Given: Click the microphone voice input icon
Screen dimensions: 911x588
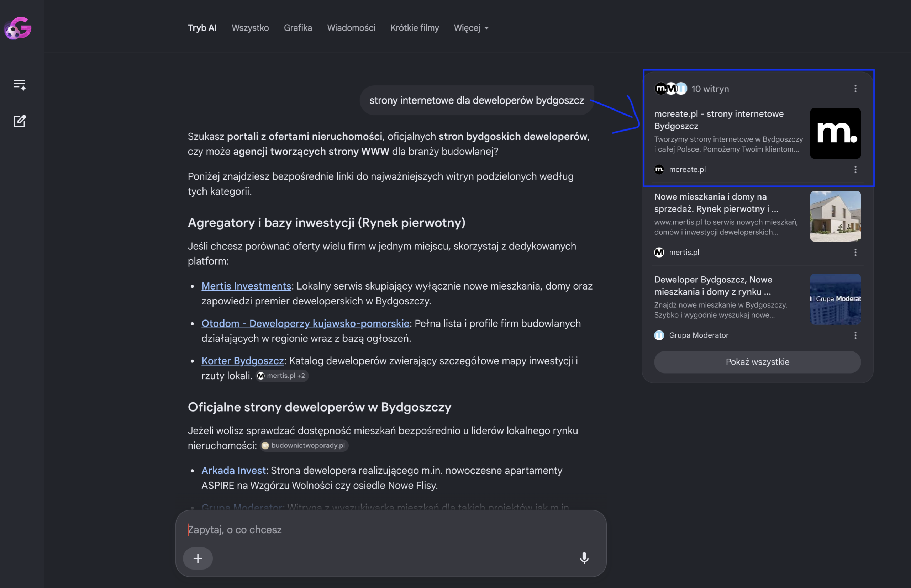Looking at the screenshot, I should tap(584, 558).
